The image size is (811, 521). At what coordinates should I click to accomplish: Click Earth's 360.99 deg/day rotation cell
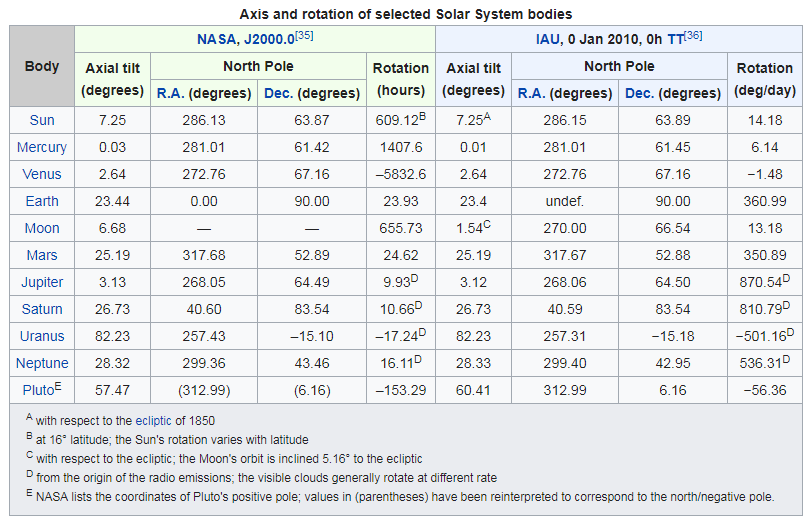tap(764, 201)
